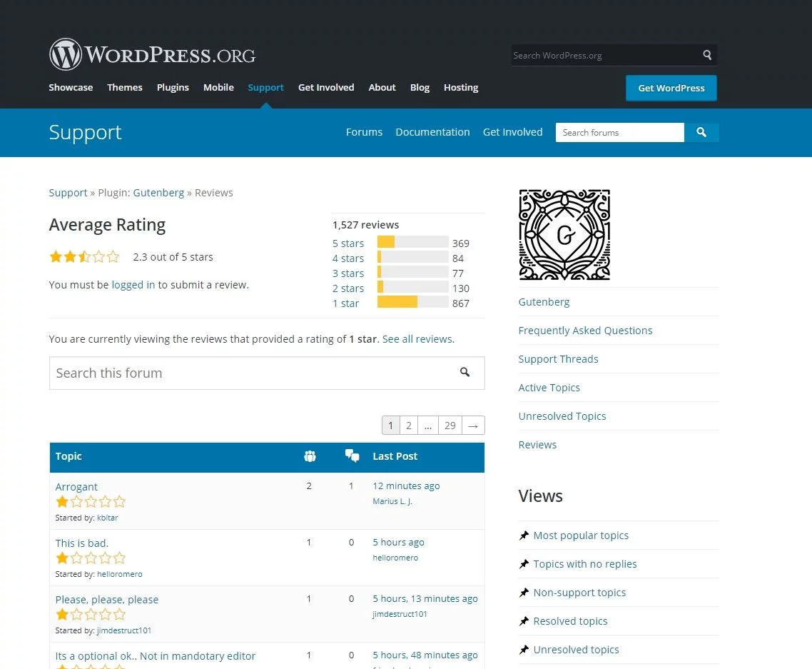Focus the Search forums field

coord(620,132)
